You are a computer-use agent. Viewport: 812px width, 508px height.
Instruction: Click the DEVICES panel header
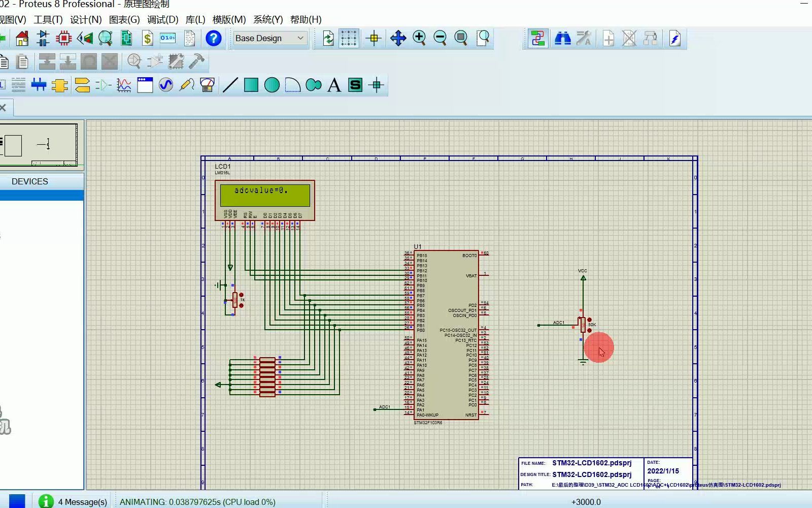point(30,181)
